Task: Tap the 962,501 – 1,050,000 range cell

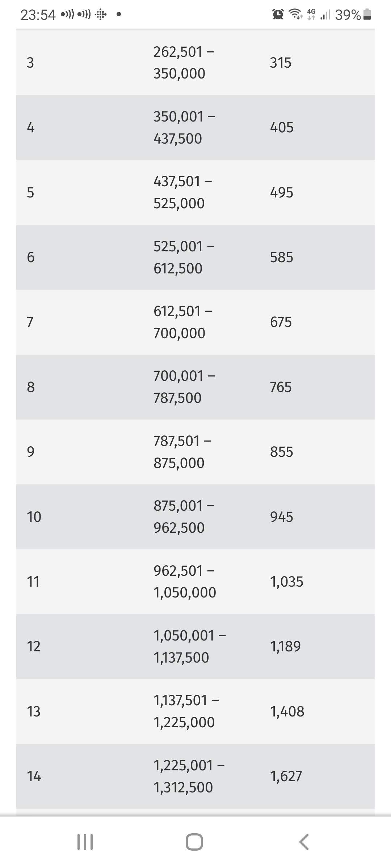Action: click(185, 582)
